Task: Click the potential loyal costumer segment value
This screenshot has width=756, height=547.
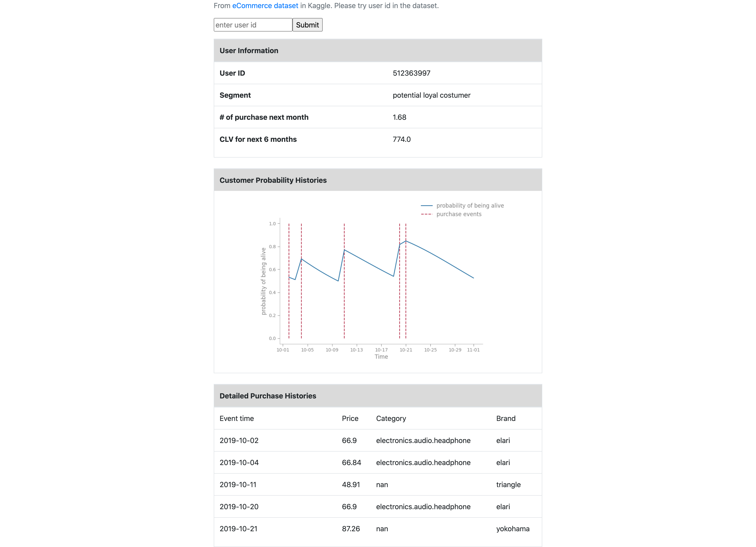Action: coord(431,95)
